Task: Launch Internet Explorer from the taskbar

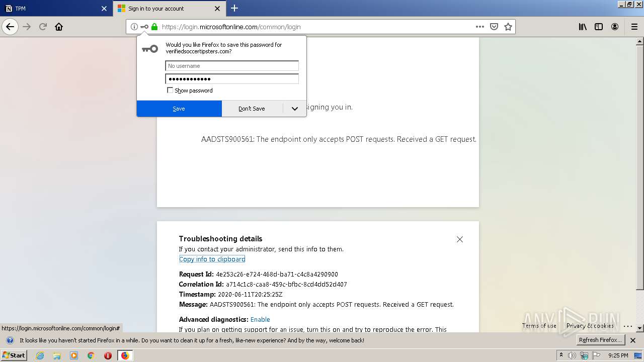Action: (x=40, y=355)
